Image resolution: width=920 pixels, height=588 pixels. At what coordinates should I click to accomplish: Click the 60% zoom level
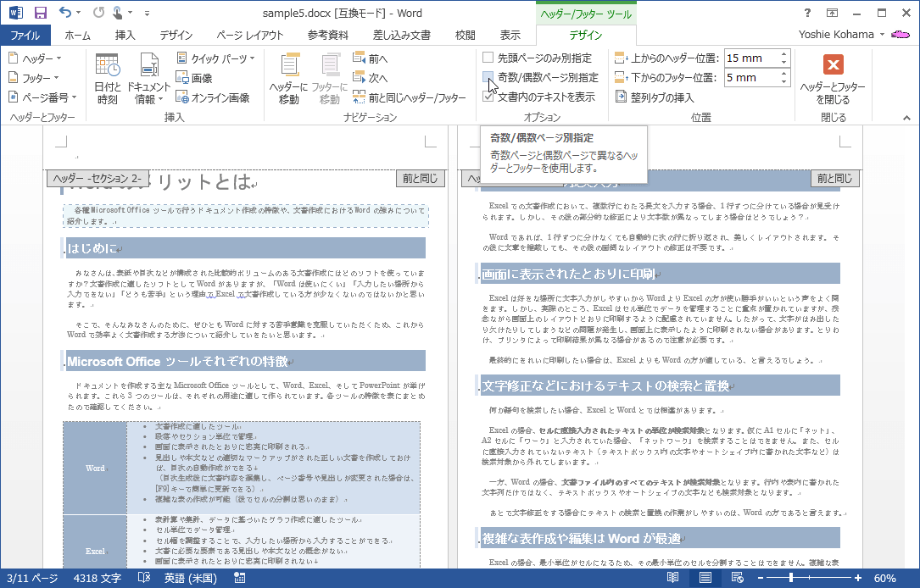pyautogui.click(x=884, y=578)
